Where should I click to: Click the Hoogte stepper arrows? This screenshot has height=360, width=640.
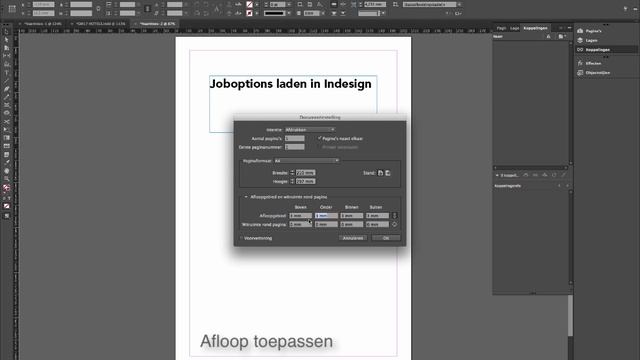coord(292,181)
